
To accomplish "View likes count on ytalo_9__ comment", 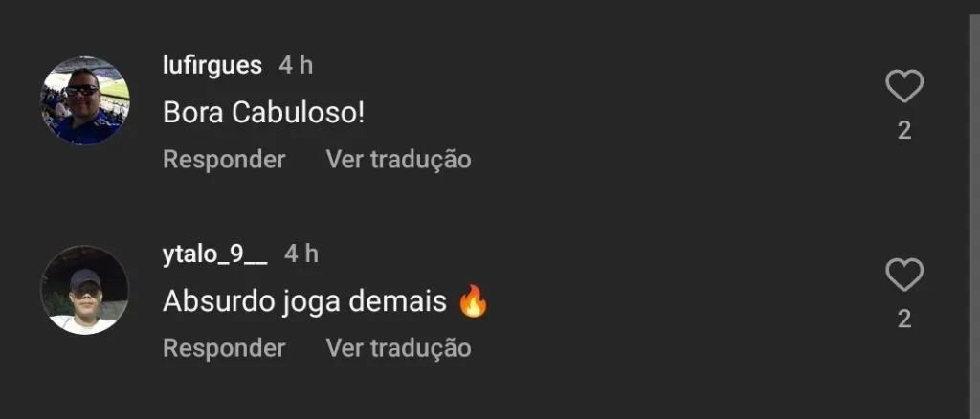I will pyautogui.click(x=904, y=320).
